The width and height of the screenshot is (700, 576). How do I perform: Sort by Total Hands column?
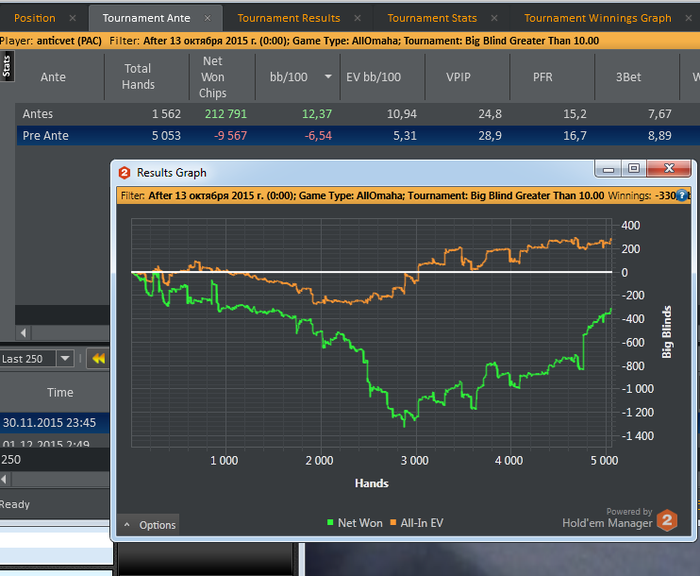pos(138,77)
